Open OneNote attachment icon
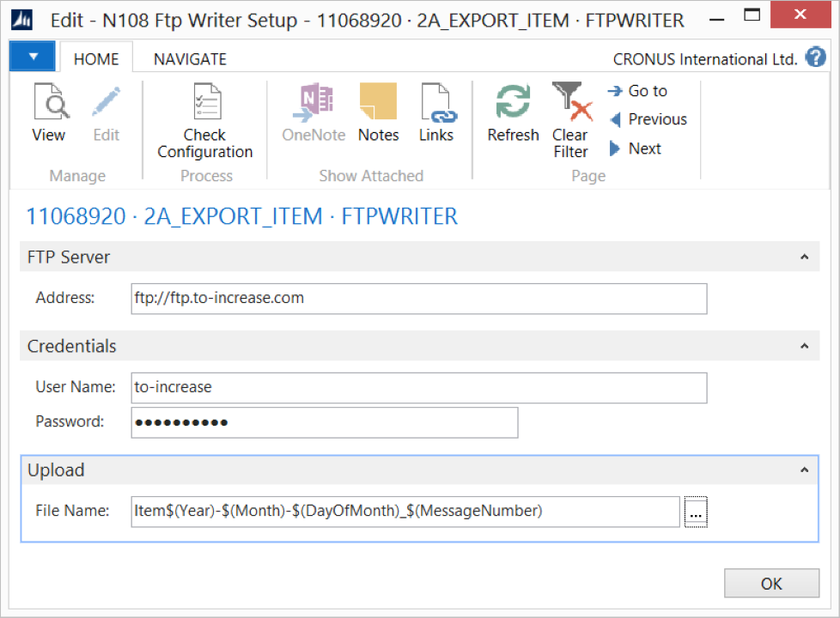This screenshot has height=618, width=840. [313, 102]
